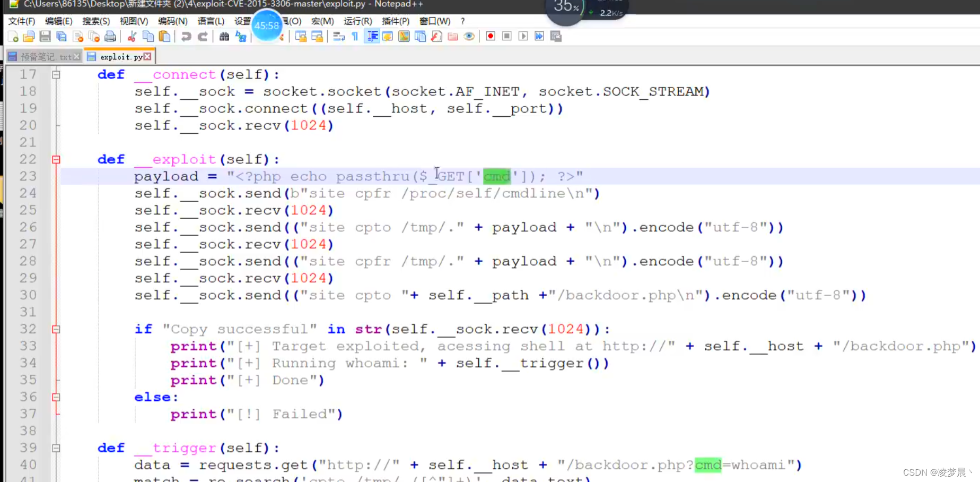Toggle synchronized vertical scrolling

coord(300,36)
